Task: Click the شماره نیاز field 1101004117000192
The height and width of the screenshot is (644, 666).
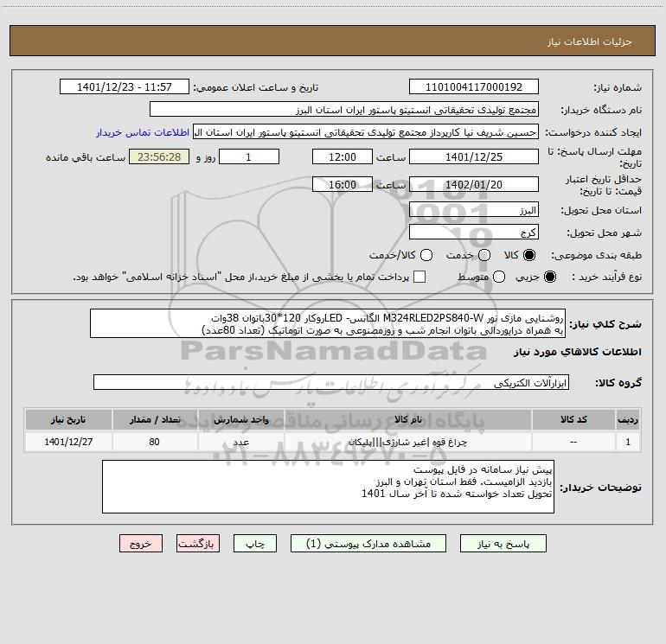Action: click(474, 86)
